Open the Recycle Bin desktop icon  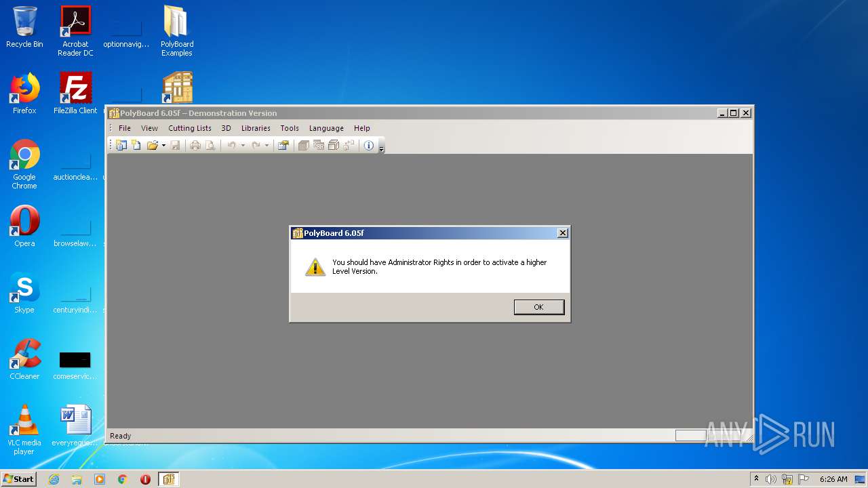pos(24,27)
